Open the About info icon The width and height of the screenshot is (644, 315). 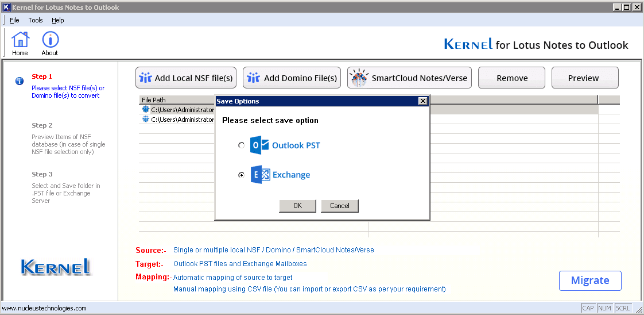pyautogui.click(x=50, y=43)
